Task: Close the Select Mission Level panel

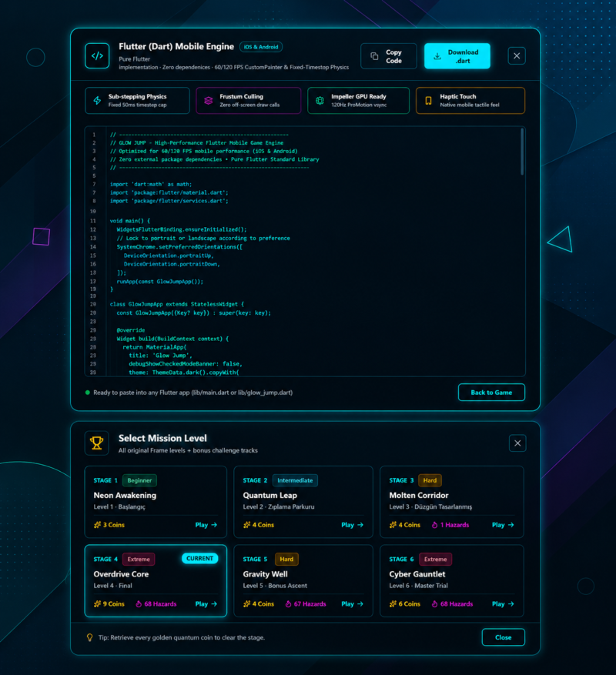Action: 517,443
